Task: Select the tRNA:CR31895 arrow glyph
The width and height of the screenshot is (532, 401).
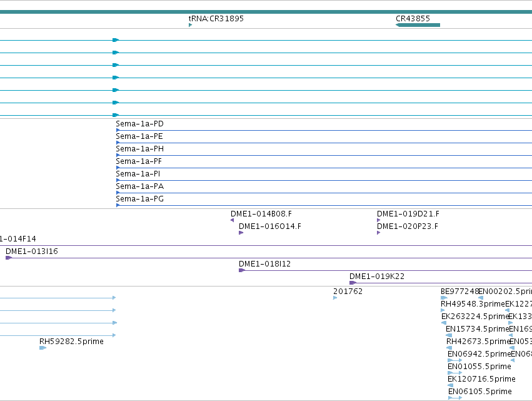Action: tap(190, 25)
